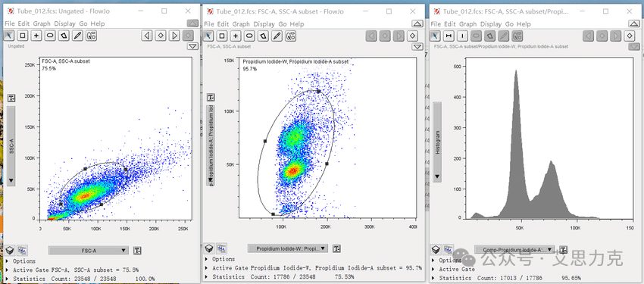Open the SSC-A Y-axis parameter dropdown
The height and width of the screenshot is (284, 644).
click(11, 146)
